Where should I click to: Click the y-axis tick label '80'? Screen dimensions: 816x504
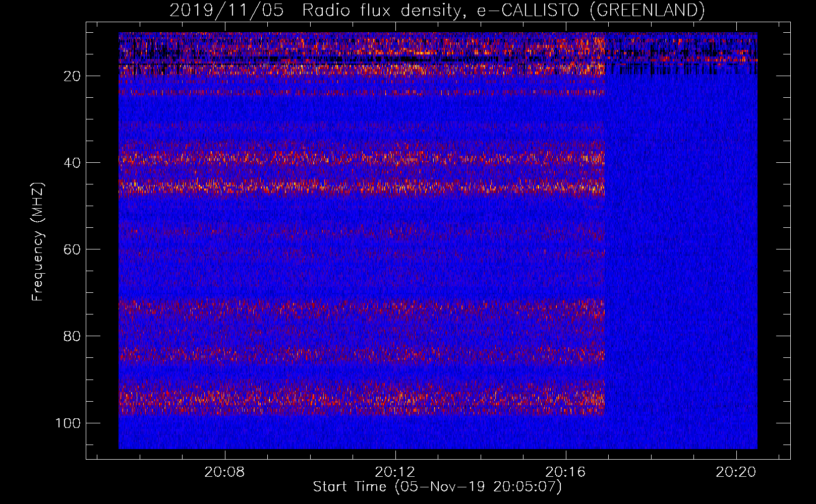[x=72, y=336]
